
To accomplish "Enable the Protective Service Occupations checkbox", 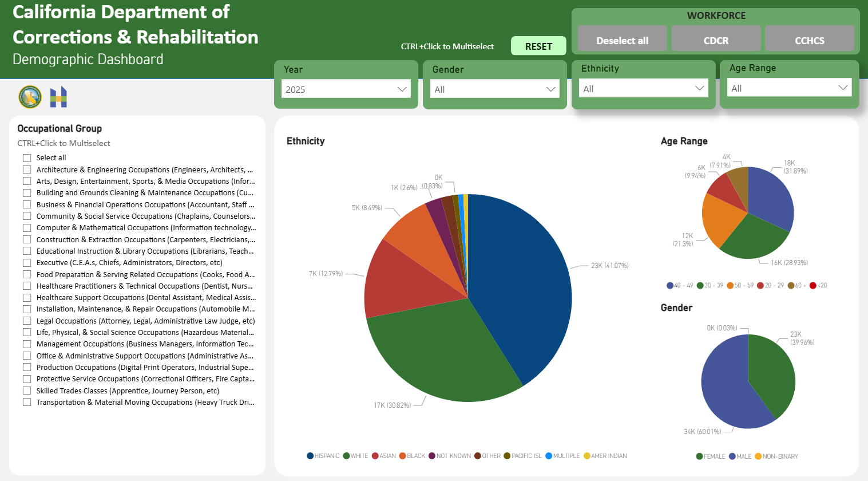I will (27, 379).
